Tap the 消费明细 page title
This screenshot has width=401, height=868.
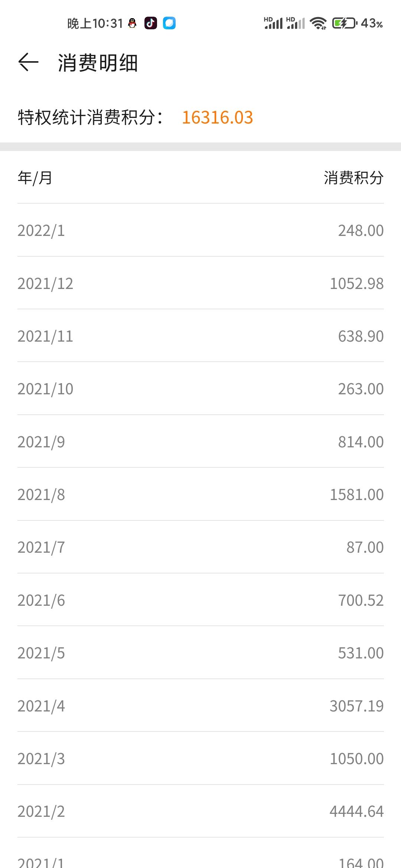point(98,62)
